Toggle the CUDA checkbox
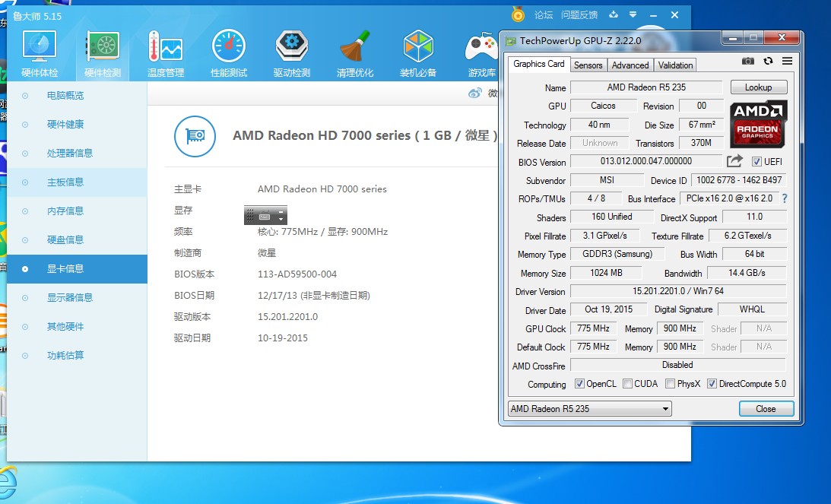 point(627,384)
